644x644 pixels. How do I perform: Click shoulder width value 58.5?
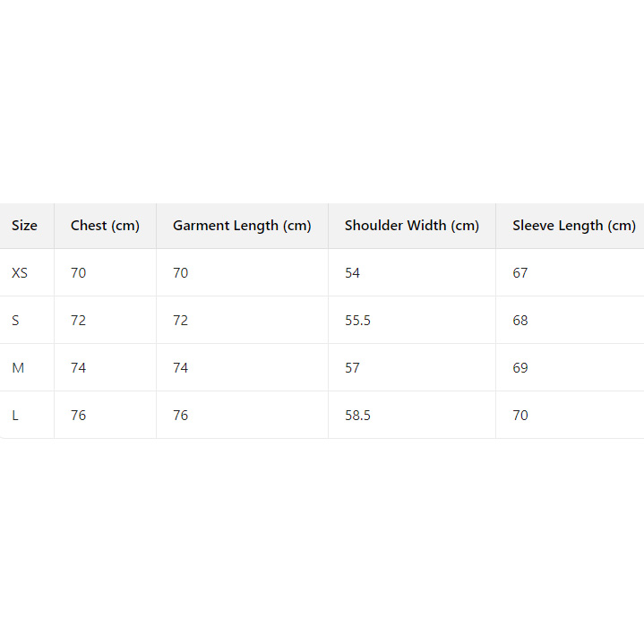click(357, 416)
